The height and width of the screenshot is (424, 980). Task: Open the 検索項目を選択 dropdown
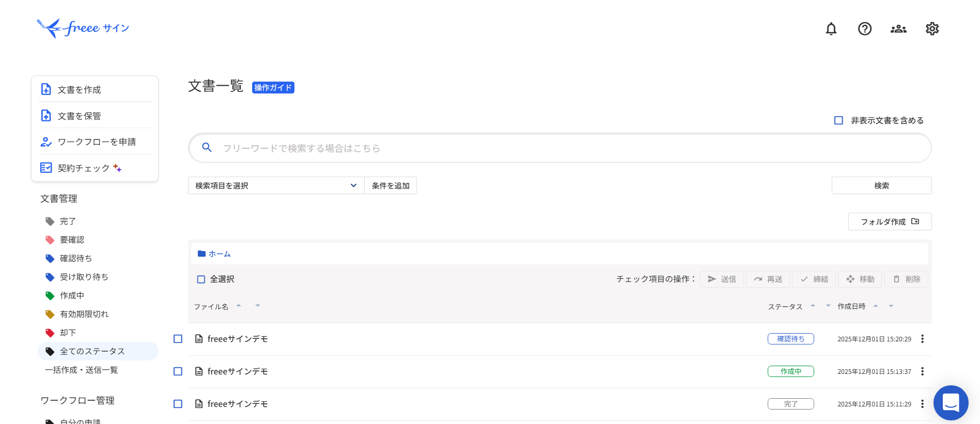tap(276, 185)
